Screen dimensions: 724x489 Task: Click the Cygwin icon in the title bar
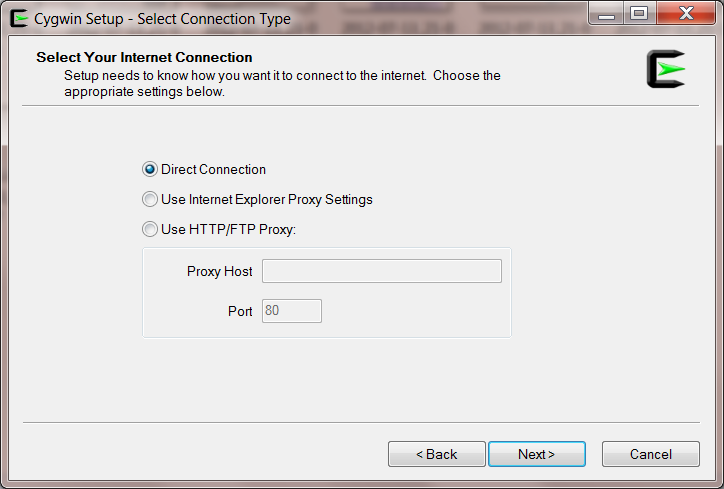click(x=19, y=18)
